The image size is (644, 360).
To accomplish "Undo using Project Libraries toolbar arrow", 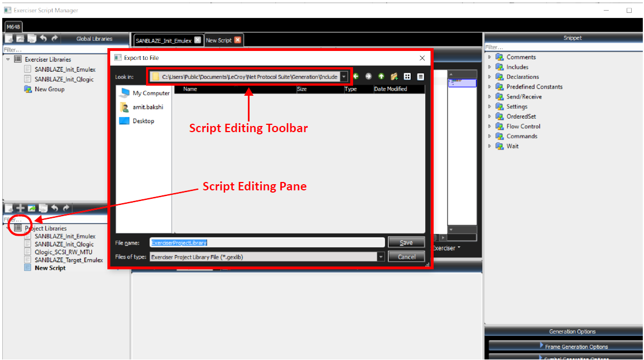I will pos(55,208).
